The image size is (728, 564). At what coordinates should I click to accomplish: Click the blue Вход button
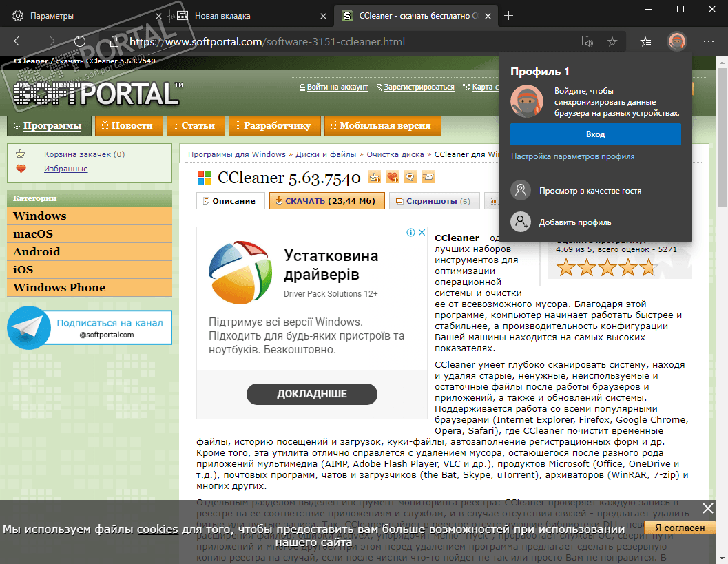tap(595, 134)
